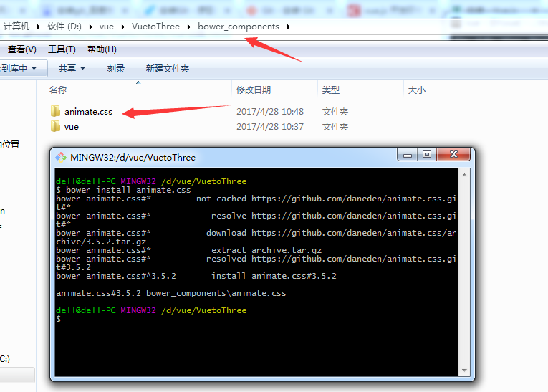This screenshot has width=548, height=392.
Task: Click date 2017/4/28 10:37 cell
Action: coord(270,127)
